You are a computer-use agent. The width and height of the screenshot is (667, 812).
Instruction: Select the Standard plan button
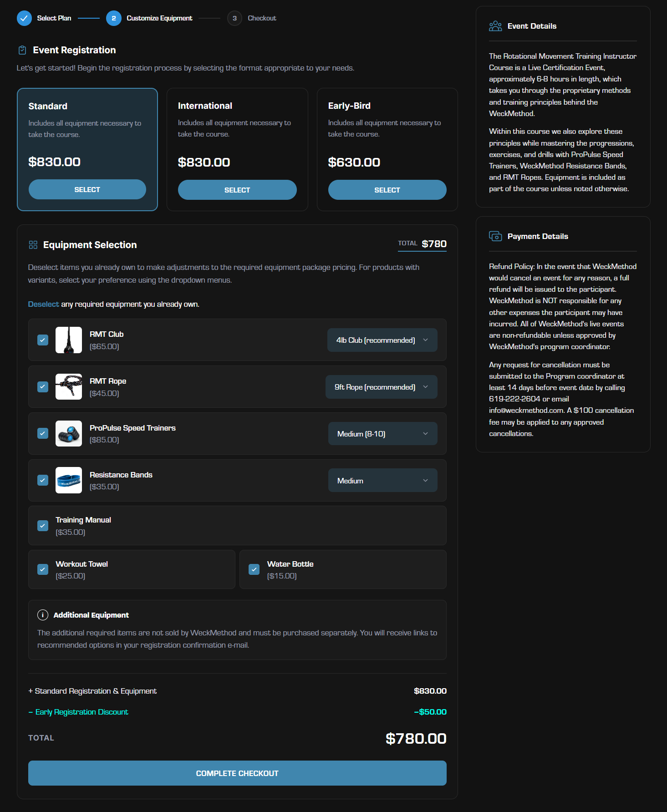click(x=87, y=189)
